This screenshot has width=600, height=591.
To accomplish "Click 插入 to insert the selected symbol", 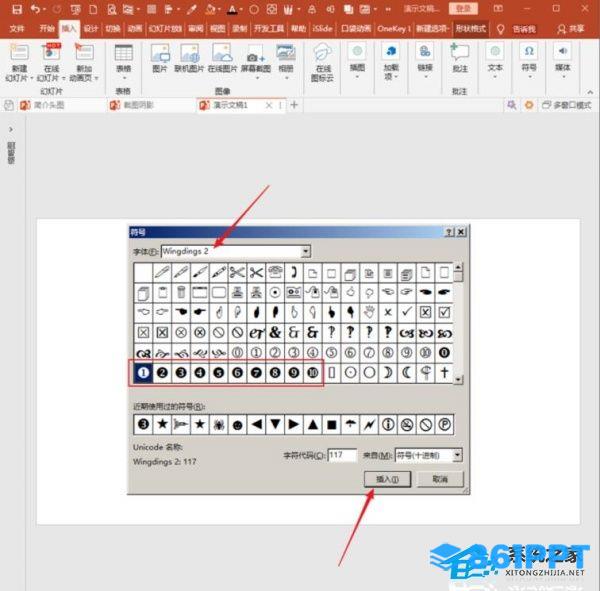I will pos(387,479).
